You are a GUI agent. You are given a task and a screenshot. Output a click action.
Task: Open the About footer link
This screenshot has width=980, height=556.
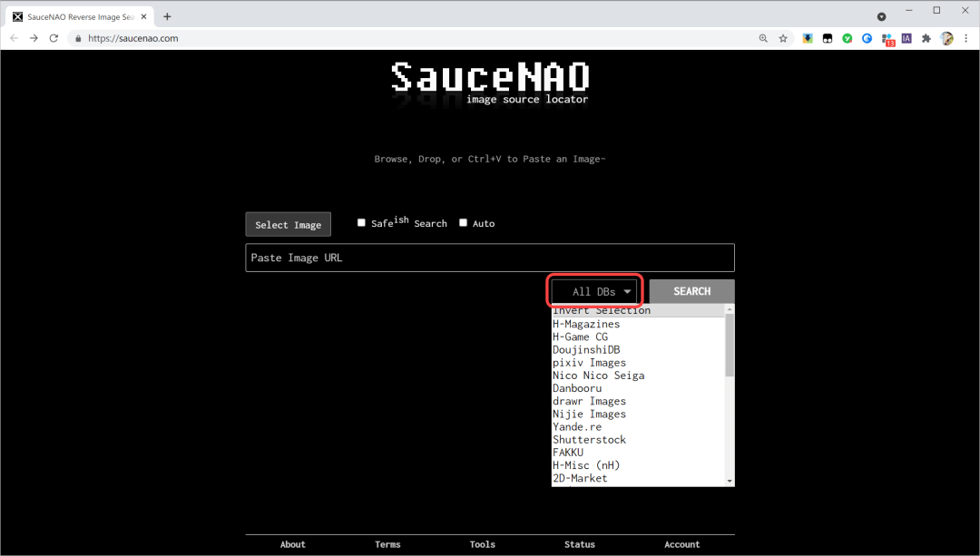coord(292,544)
